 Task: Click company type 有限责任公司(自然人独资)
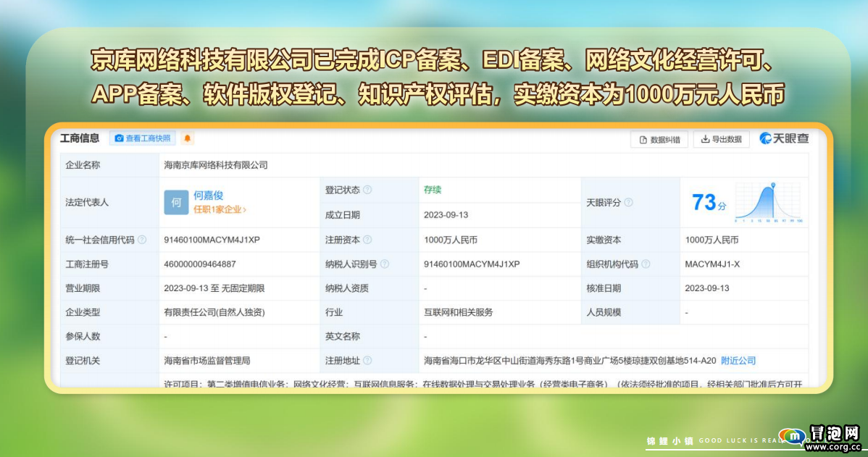point(214,312)
